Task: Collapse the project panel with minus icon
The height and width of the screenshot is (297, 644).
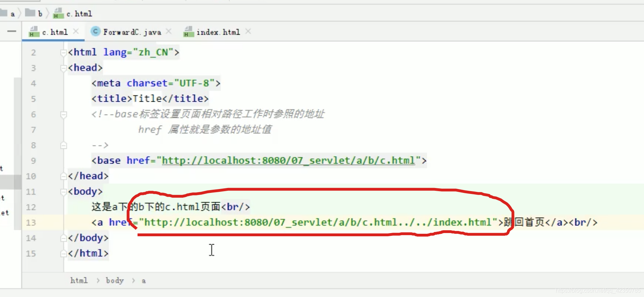Action: coord(12,31)
